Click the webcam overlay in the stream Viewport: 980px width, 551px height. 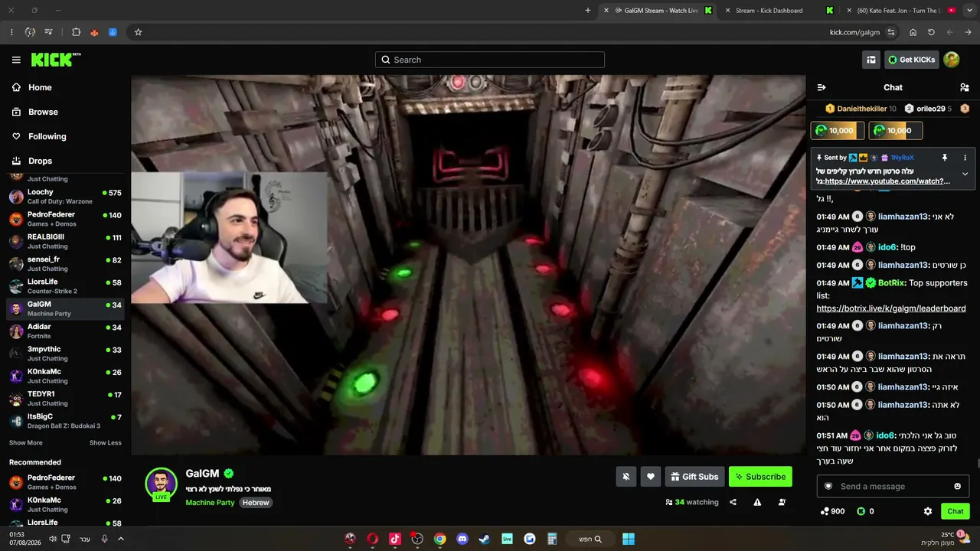[x=229, y=237]
